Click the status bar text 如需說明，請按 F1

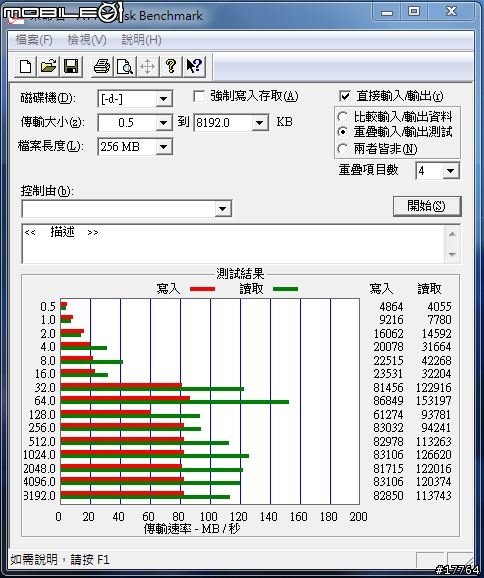click(x=60, y=560)
